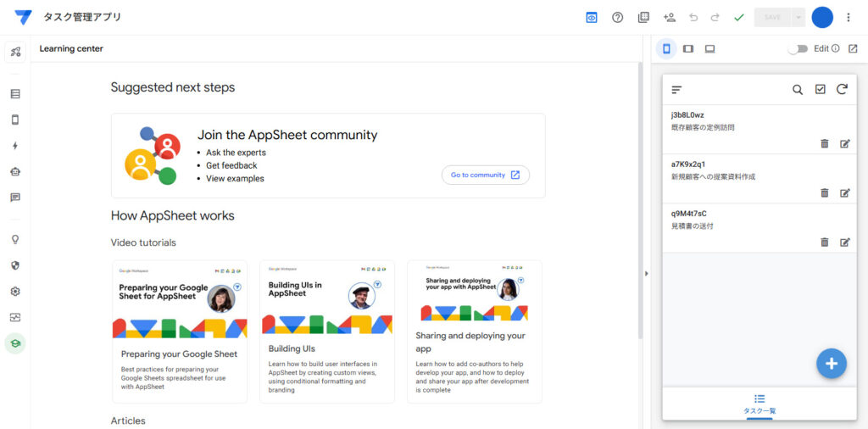Select the タスク一覧 bottom tab
The width and height of the screenshot is (868, 429).
759,404
